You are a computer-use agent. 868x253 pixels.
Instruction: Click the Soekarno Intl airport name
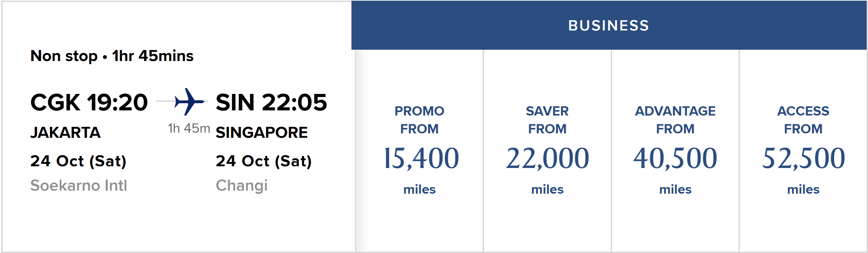pos(79,185)
